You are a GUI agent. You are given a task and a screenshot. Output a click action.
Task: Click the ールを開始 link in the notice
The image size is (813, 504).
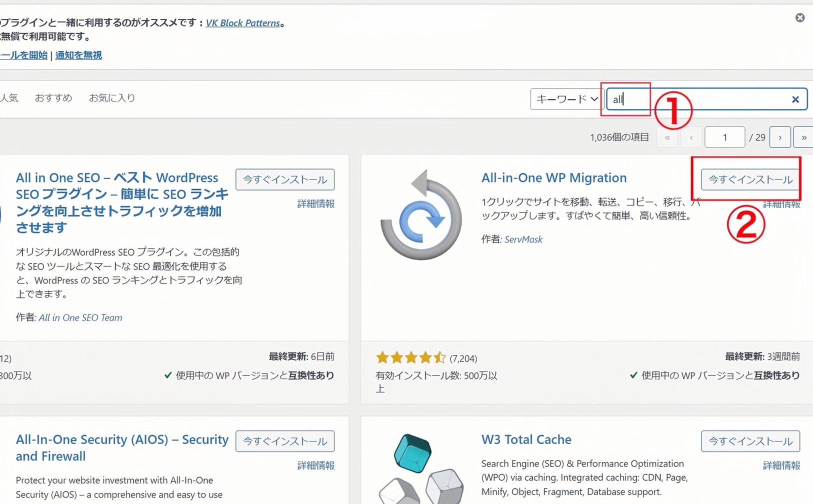point(23,55)
